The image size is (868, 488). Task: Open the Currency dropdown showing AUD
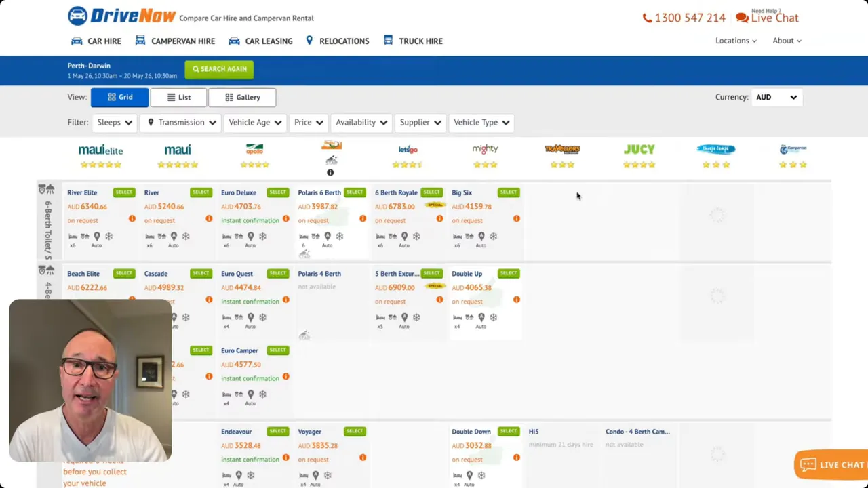(776, 97)
